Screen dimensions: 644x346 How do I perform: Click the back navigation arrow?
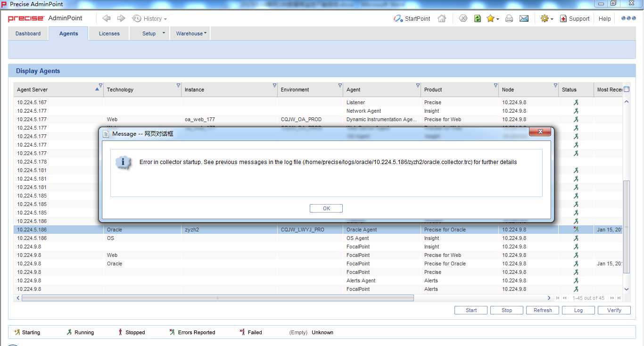coord(107,18)
